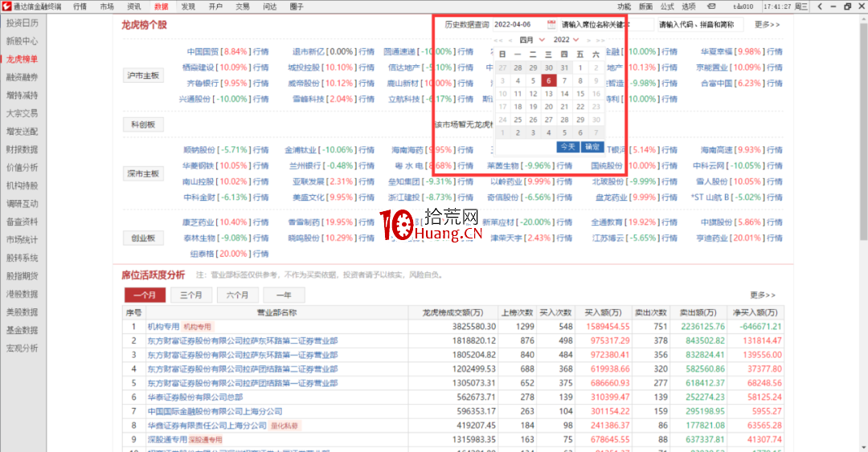
Task: Open the 问达 menu
Action: (x=269, y=6)
